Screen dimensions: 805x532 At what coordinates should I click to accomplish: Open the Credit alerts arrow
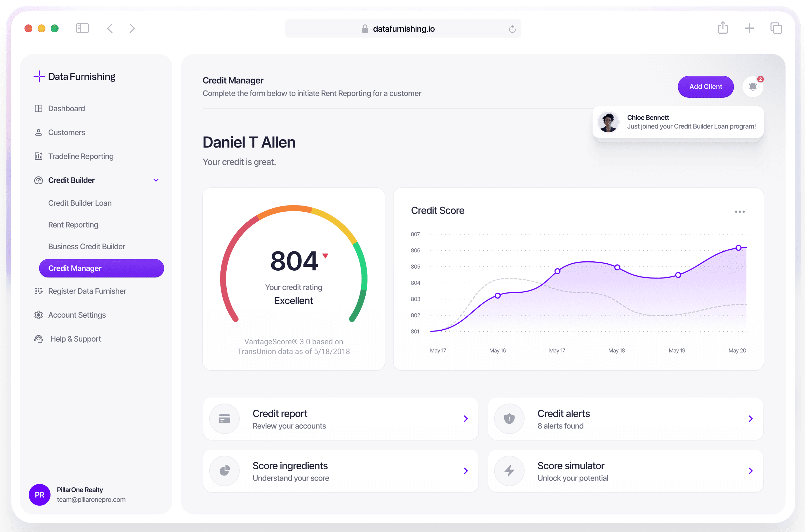[750, 419]
